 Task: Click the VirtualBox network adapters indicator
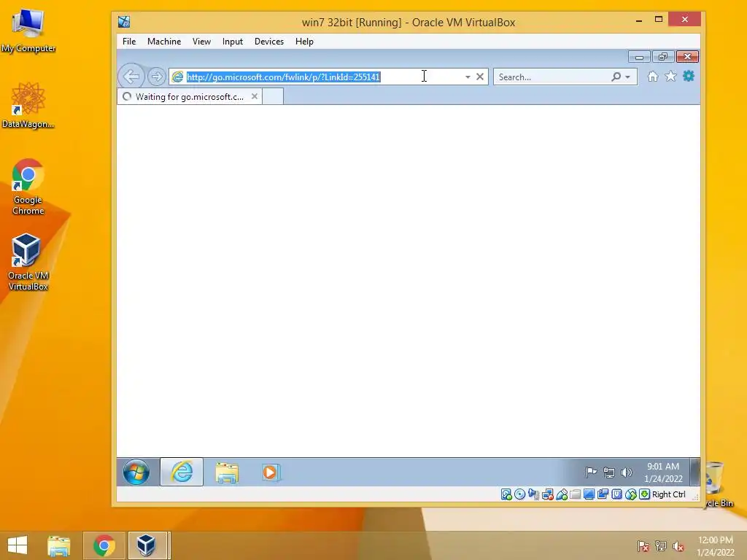pyautogui.click(x=548, y=494)
